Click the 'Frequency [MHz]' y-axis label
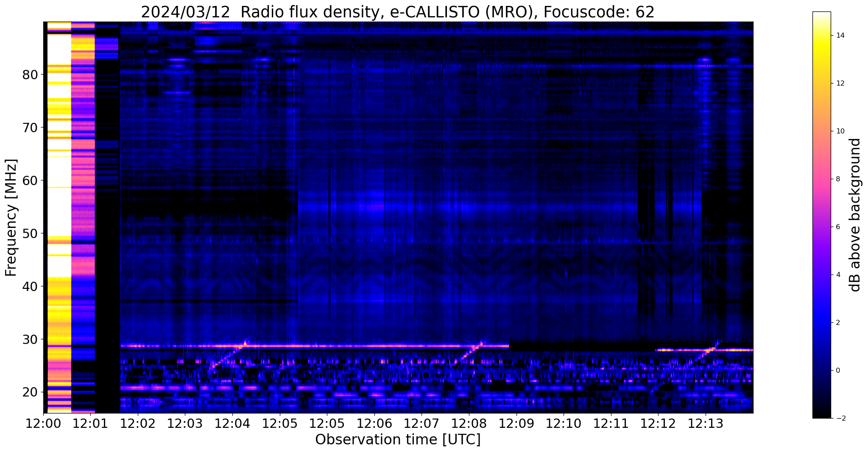Screen dimensions: 868x452 11,218
